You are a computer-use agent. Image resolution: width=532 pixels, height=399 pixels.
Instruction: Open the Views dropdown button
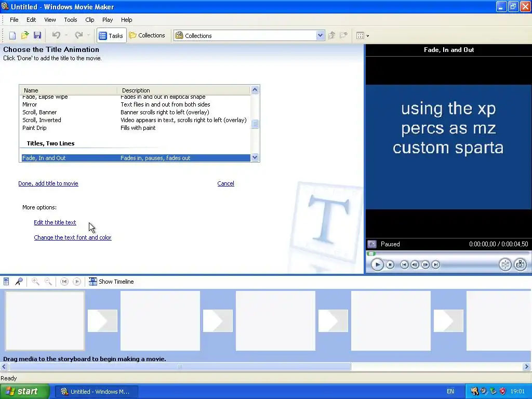pos(362,35)
